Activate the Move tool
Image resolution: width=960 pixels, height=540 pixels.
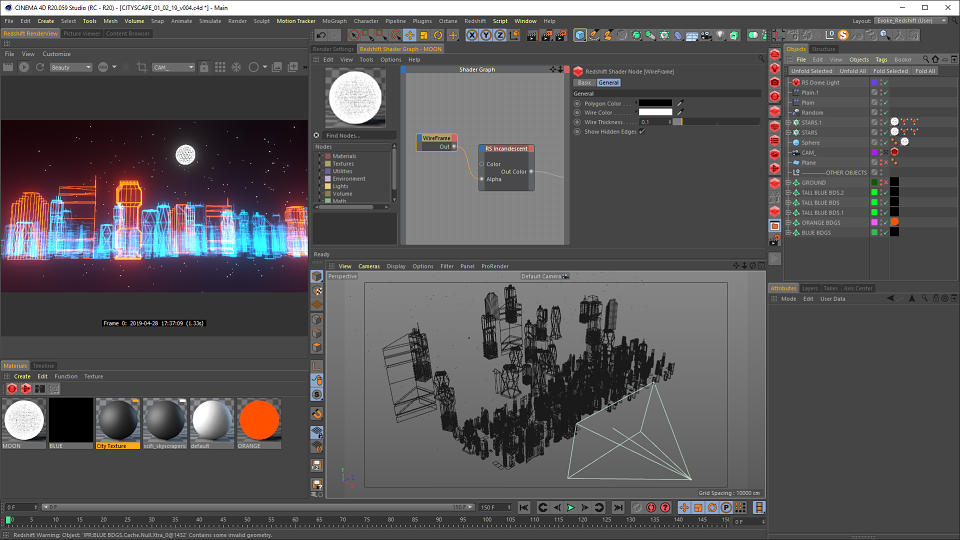[x=410, y=35]
